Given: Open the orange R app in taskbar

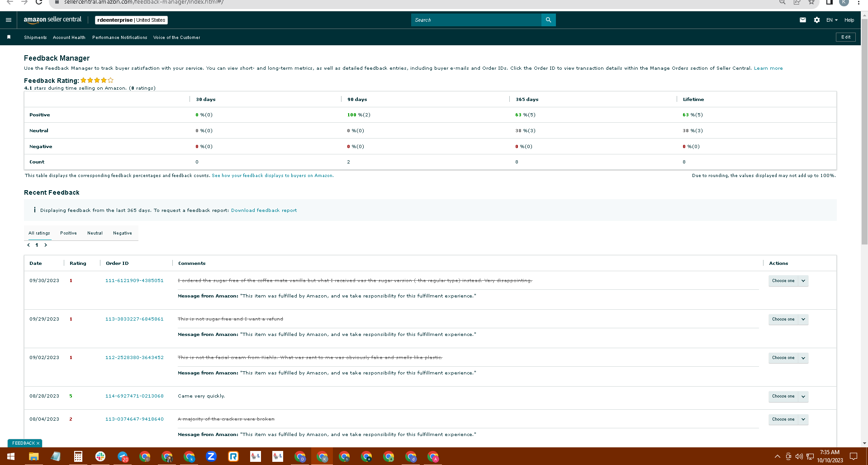Looking at the screenshot, I should [233, 456].
